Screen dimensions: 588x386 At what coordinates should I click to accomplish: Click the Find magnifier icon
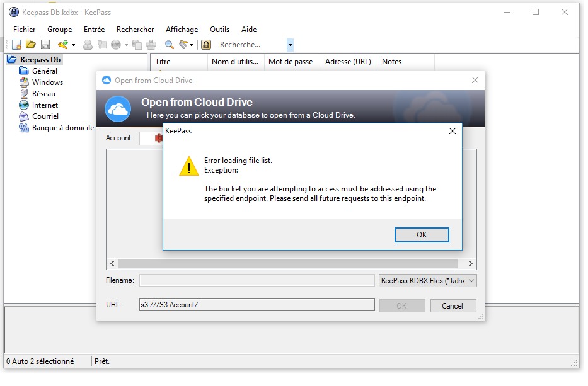pyautogui.click(x=170, y=45)
